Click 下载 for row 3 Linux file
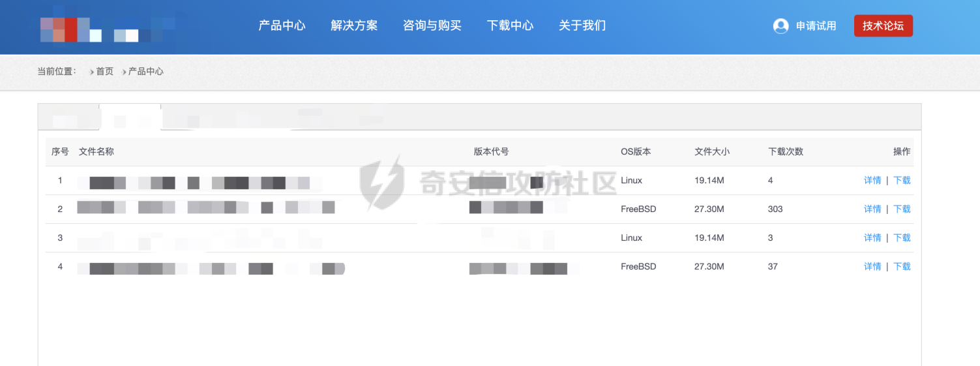 (x=902, y=237)
